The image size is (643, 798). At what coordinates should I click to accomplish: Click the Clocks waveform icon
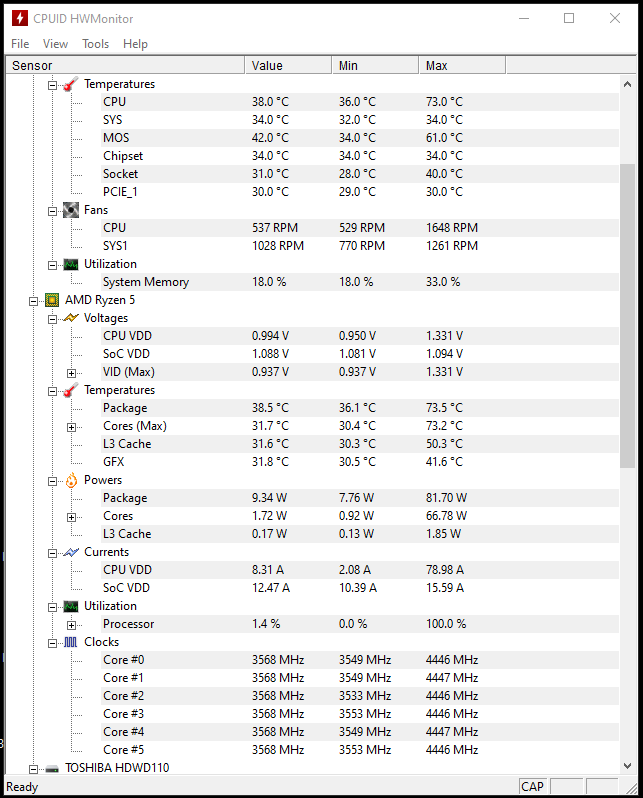point(71,642)
